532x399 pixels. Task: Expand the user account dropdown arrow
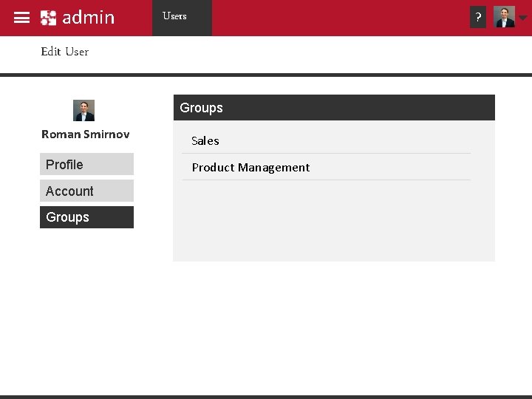(523, 18)
